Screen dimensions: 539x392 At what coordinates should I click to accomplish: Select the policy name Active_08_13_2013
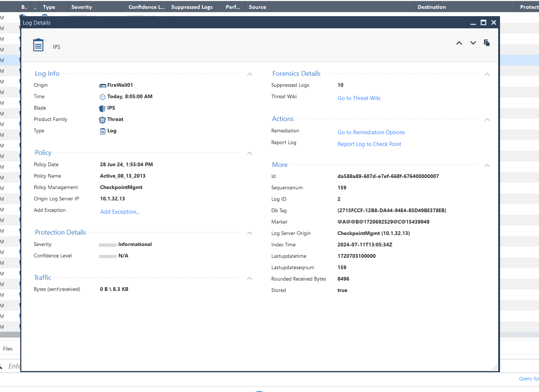123,176
